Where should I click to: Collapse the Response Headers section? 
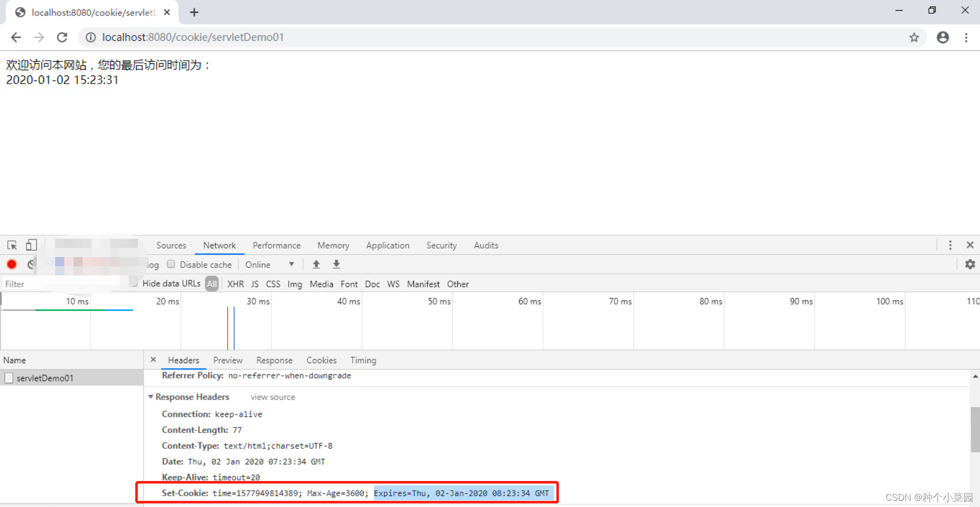tap(151, 397)
